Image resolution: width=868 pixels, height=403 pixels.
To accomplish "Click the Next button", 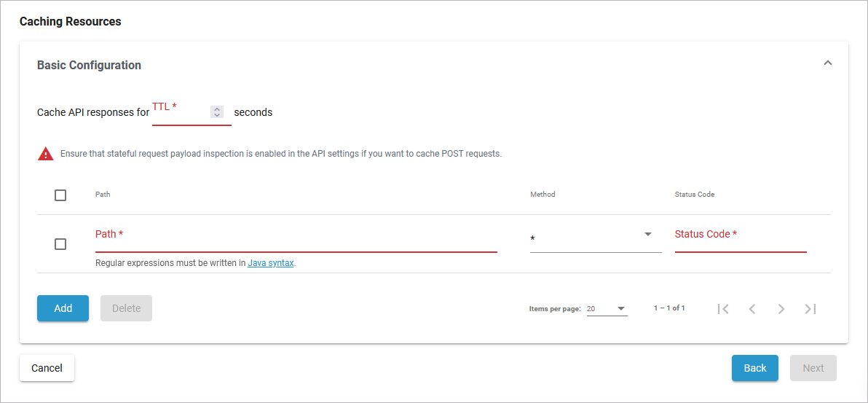I will coord(813,368).
